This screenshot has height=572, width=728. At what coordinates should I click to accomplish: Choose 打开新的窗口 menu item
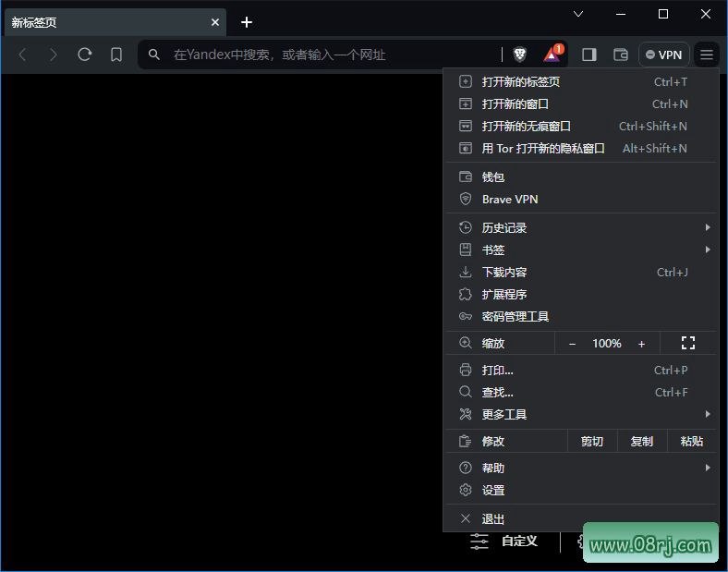(x=580, y=104)
